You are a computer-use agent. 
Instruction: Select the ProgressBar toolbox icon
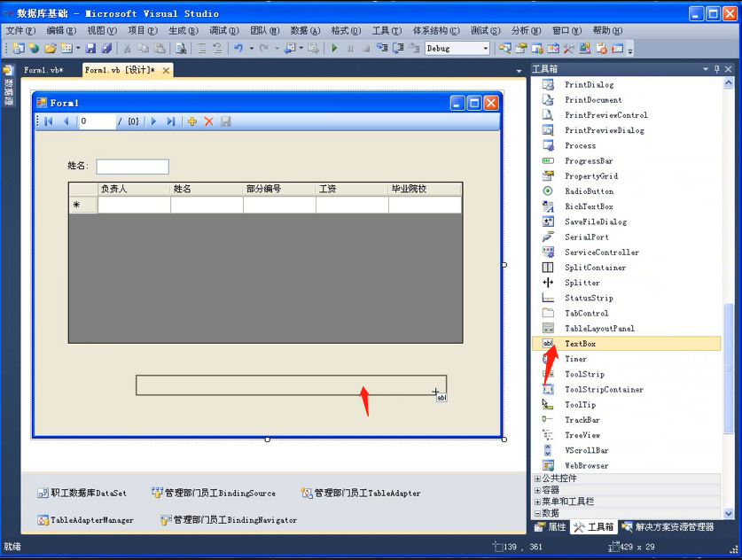pyautogui.click(x=548, y=160)
